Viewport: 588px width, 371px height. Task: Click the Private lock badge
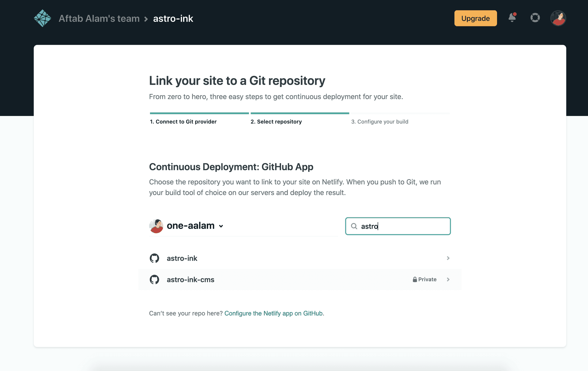424,279
